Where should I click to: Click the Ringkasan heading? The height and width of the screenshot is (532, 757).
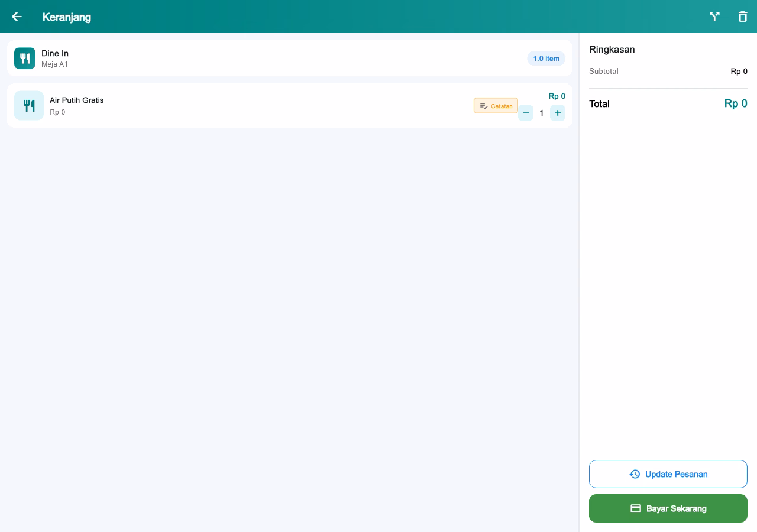[612, 50]
